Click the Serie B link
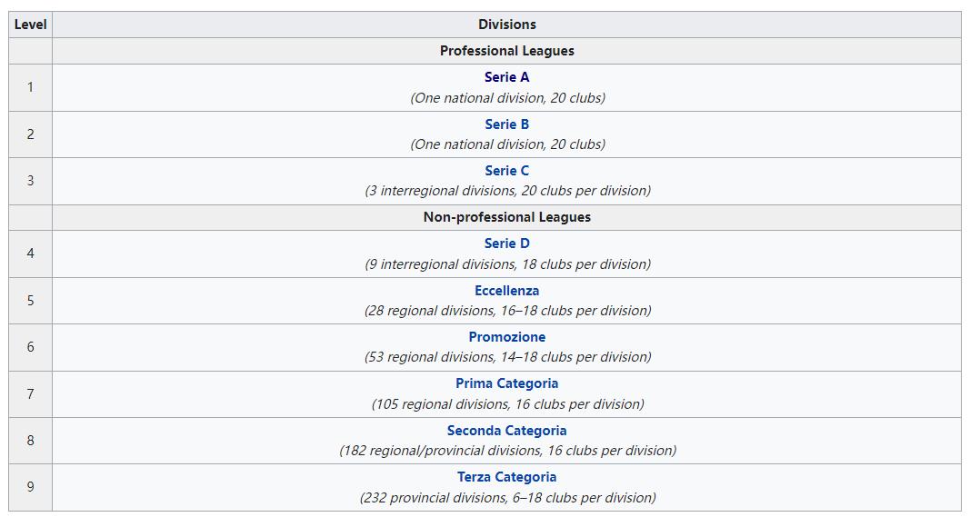Image resolution: width=980 pixels, height=517 pixels. click(506, 124)
